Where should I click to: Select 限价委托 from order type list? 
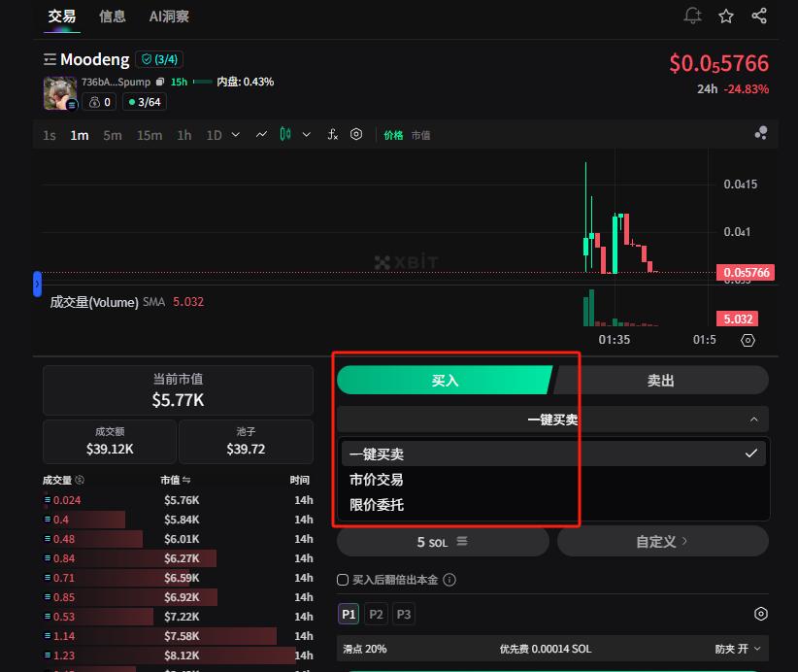[x=377, y=505]
